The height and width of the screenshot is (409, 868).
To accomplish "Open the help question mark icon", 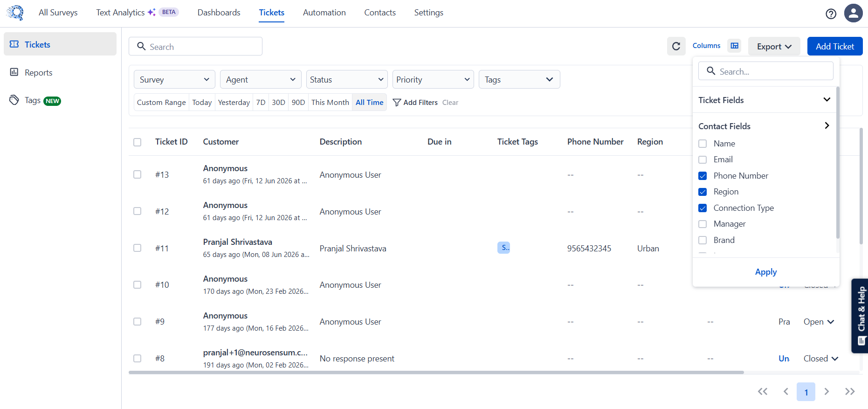I will (x=831, y=14).
